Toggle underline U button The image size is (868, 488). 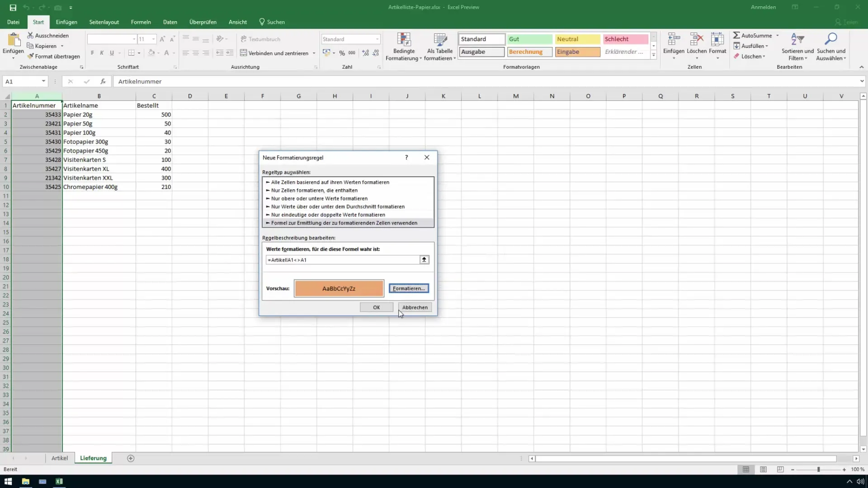pyautogui.click(x=112, y=53)
